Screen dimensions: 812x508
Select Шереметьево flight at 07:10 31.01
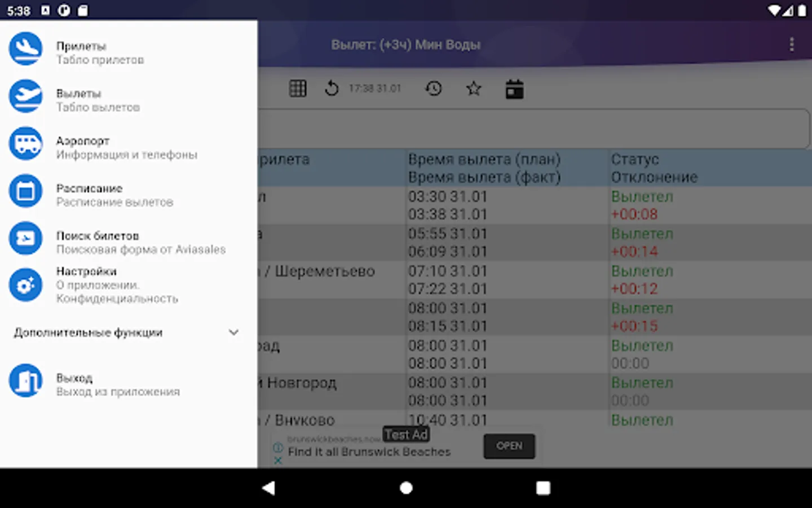click(x=535, y=280)
